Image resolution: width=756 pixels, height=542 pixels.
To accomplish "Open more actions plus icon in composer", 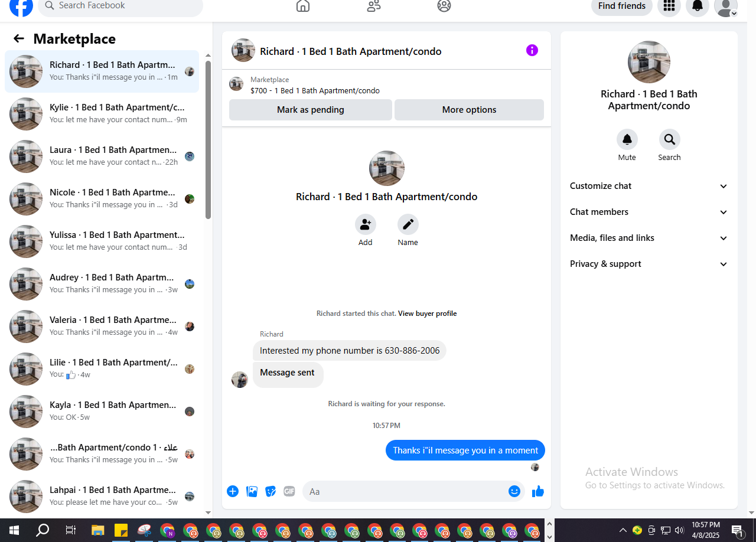I will [233, 491].
